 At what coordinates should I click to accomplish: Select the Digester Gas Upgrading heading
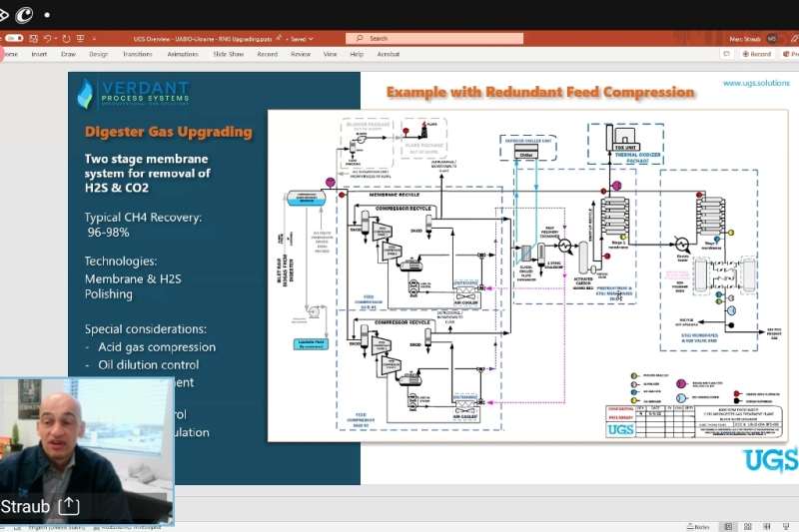tap(169, 132)
